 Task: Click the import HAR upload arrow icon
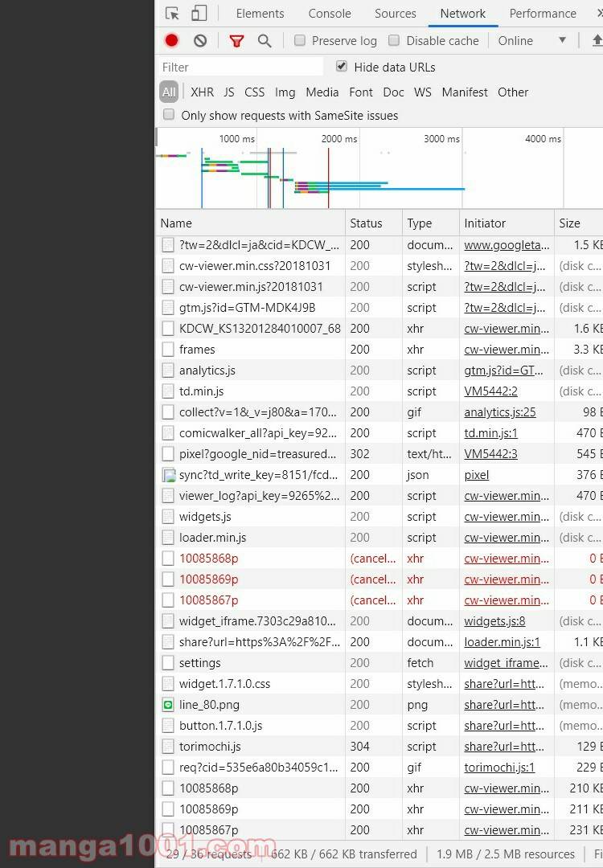pyautogui.click(x=596, y=40)
